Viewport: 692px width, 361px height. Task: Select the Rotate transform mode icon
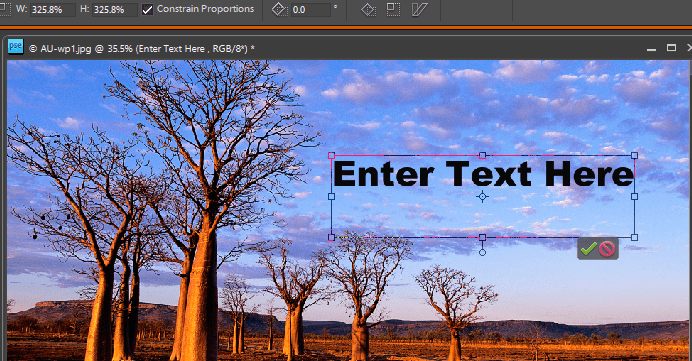[369, 9]
